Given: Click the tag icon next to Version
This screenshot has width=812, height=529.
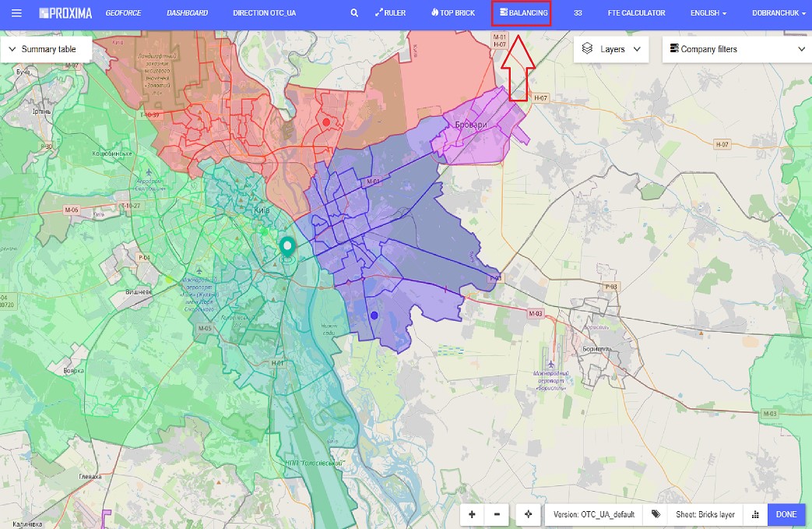Looking at the screenshot, I should click(655, 514).
